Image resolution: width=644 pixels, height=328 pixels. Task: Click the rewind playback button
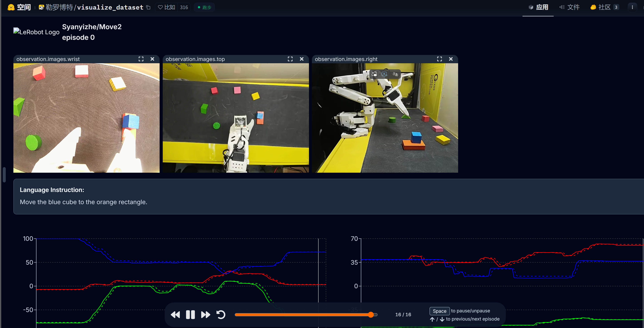175,314
